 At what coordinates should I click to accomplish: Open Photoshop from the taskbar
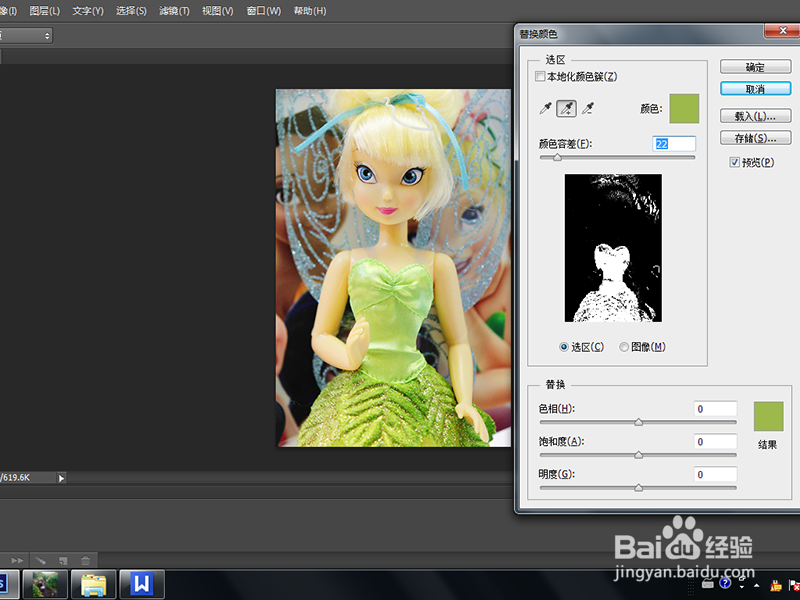(x=7, y=584)
